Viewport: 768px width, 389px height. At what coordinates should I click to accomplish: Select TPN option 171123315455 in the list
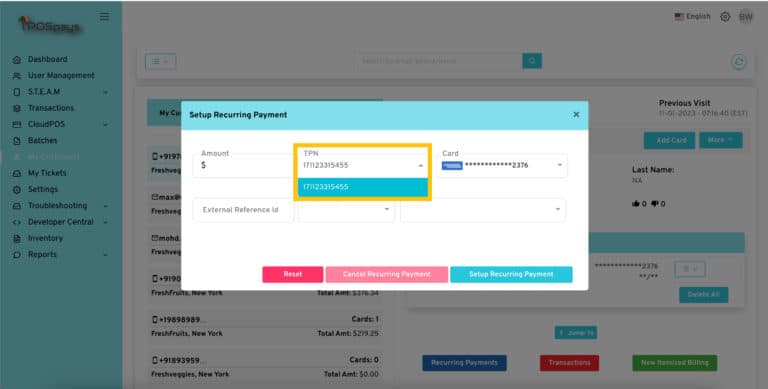[x=362, y=187]
